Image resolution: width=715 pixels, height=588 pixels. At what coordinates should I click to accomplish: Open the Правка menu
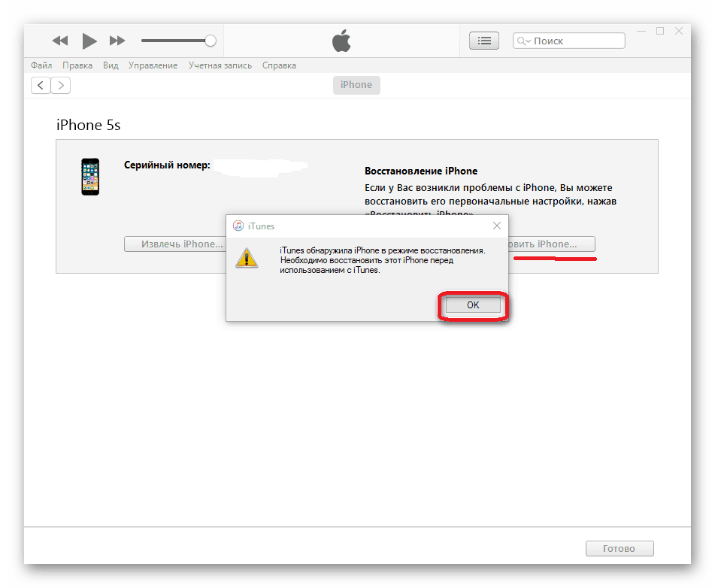coord(77,65)
